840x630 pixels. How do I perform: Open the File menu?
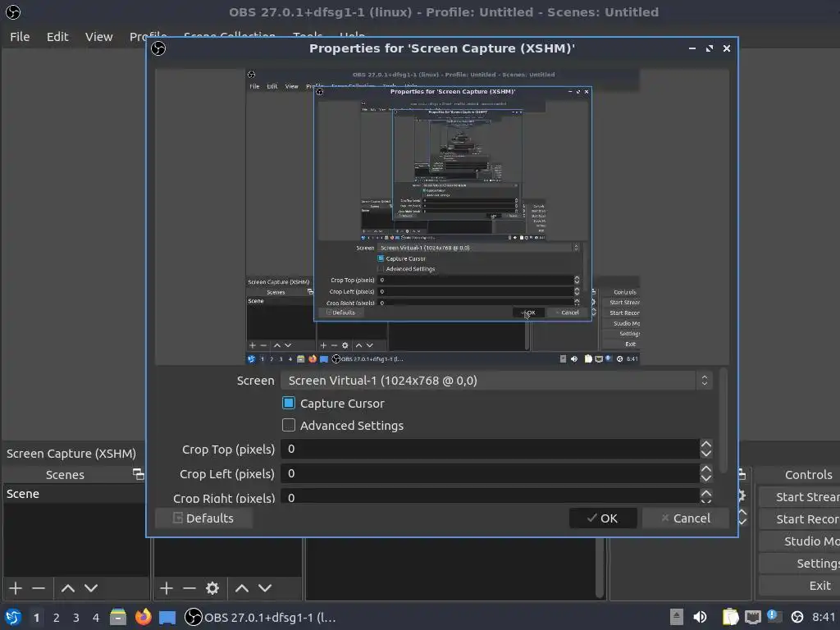point(20,36)
